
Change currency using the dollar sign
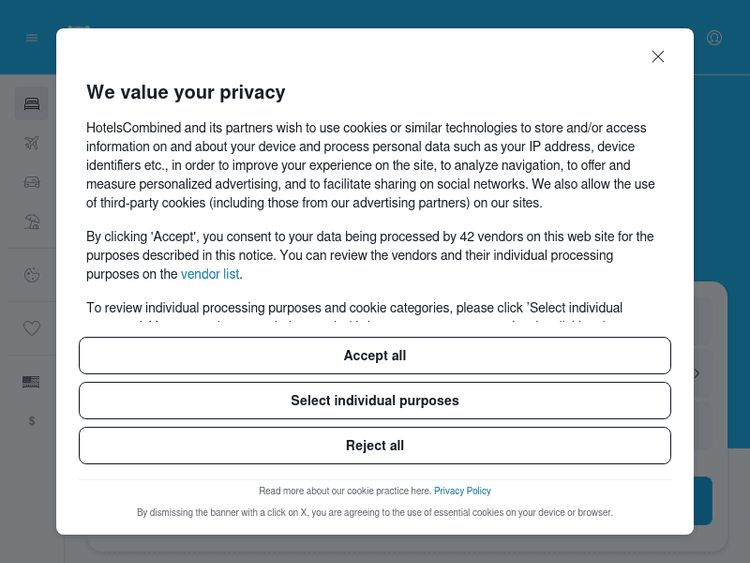pyautogui.click(x=32, y=421)
